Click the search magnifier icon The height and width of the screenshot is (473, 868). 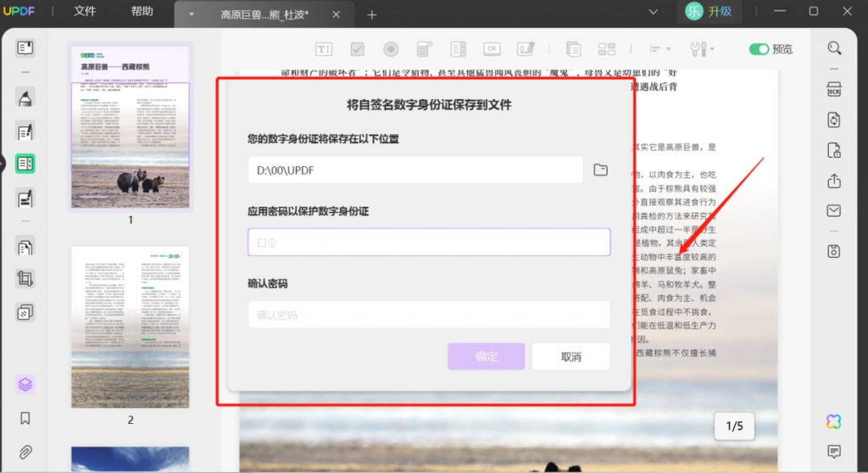(834, 48)
